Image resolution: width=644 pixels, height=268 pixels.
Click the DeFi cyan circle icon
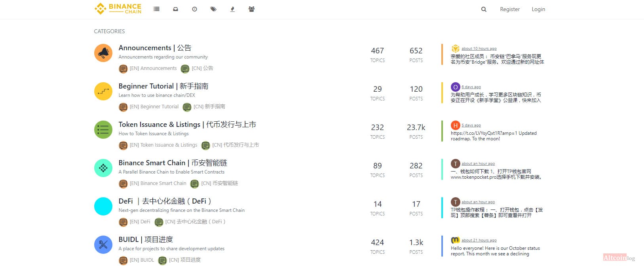click(103, 206)
